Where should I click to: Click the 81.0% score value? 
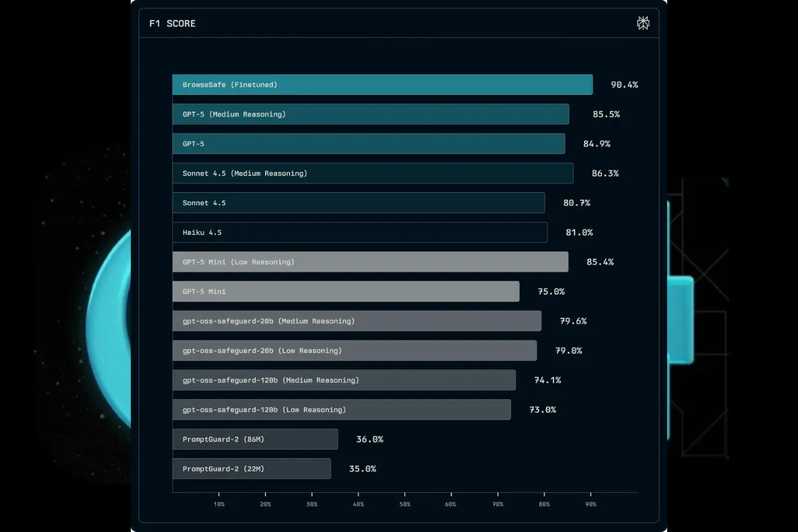pyautogui.click(x=579, y=232)
